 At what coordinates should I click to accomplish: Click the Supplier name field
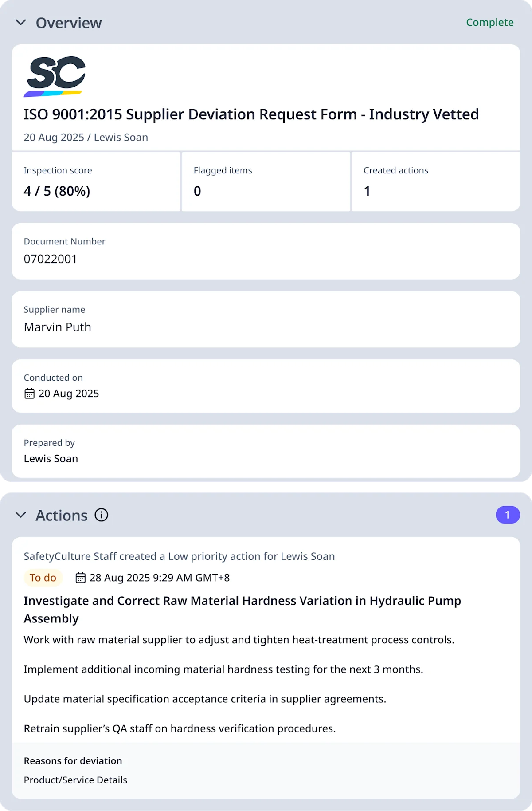266,319
